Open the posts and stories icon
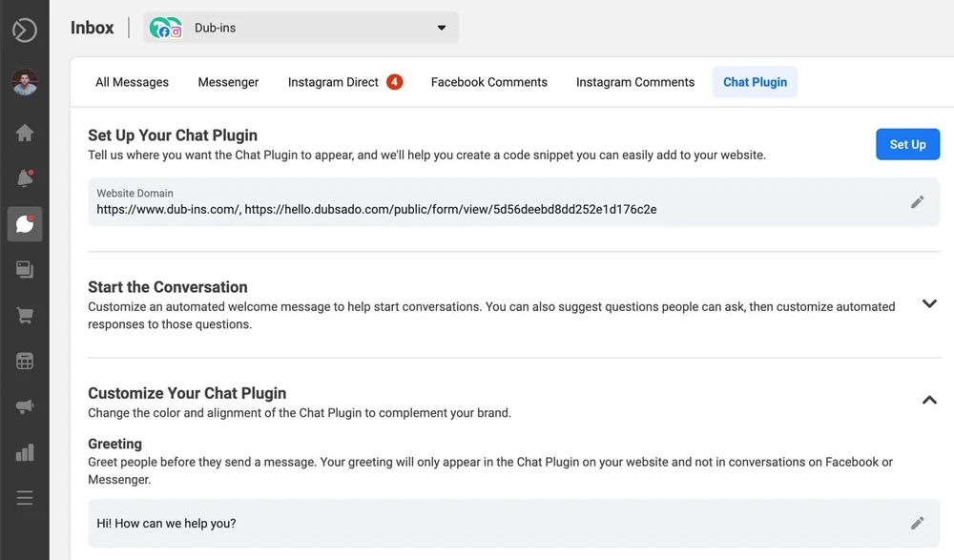954x560 pixels. pyautogui.click(x=25, y=269)
